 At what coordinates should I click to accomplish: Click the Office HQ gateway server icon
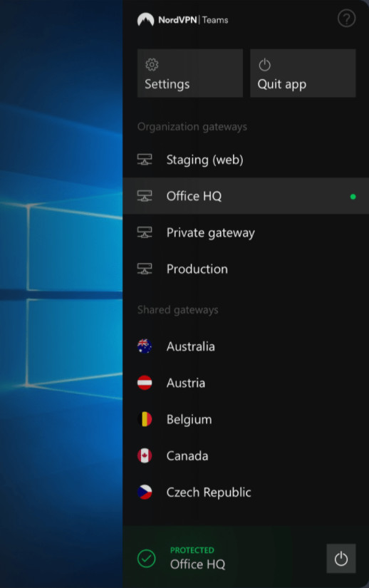click(x=145, y=196)
